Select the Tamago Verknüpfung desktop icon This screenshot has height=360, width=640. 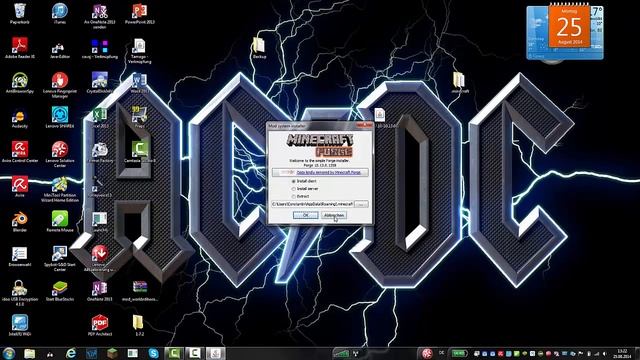[x=140, y=51]
